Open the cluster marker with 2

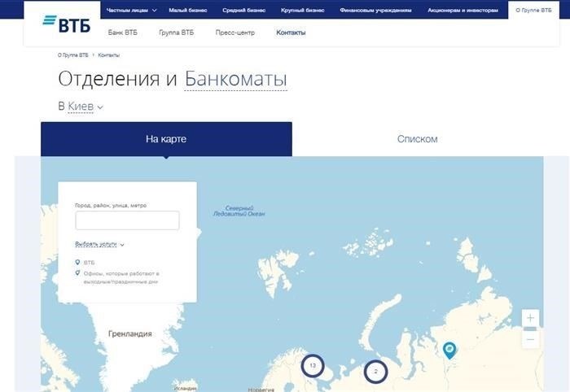click(376, 372)
